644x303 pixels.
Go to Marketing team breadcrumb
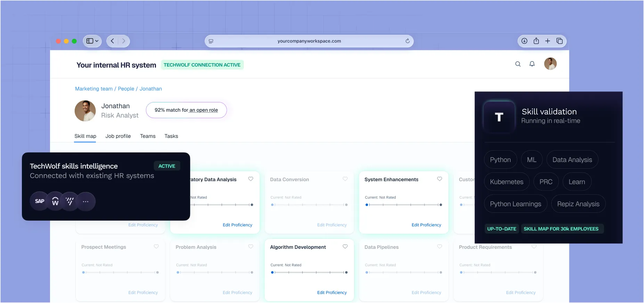pos(94,89)
